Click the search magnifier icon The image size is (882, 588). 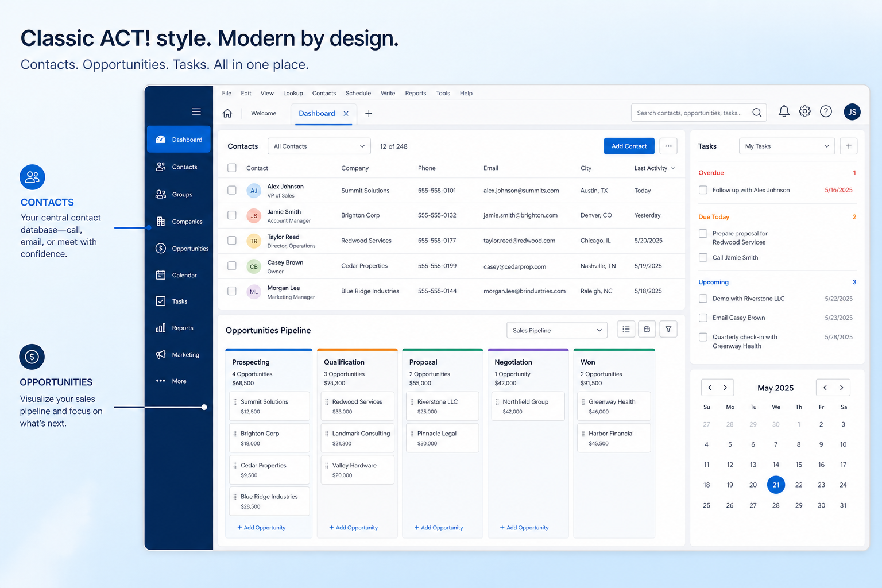(757, 113)
